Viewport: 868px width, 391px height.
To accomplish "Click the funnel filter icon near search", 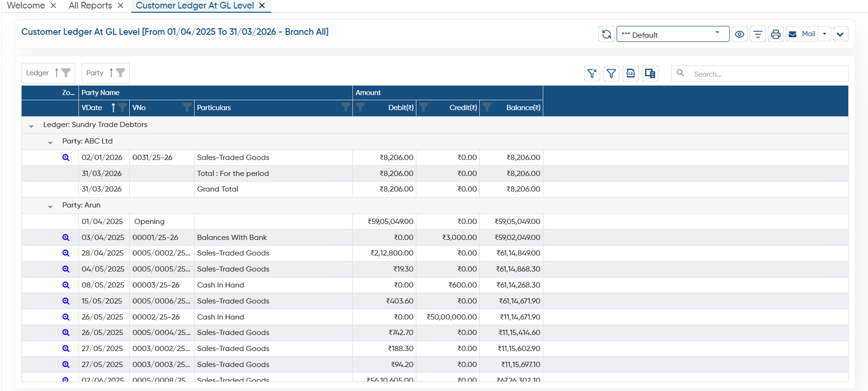I will point(611,73).
